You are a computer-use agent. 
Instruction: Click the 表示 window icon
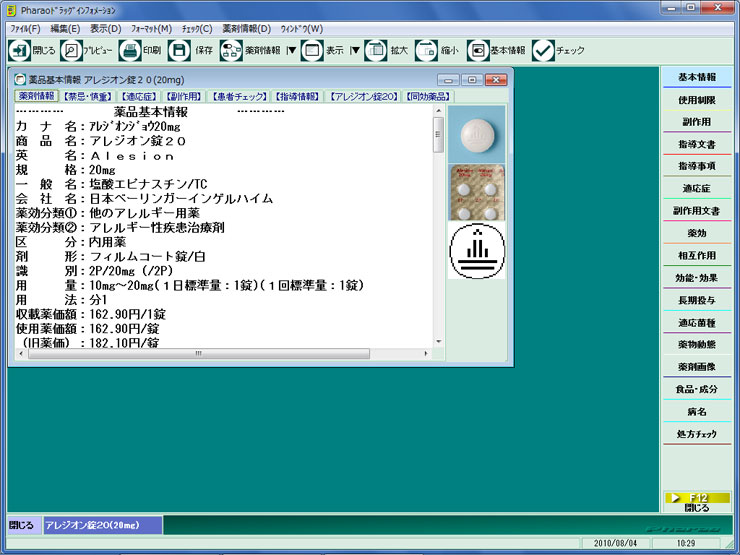[312, 50]
